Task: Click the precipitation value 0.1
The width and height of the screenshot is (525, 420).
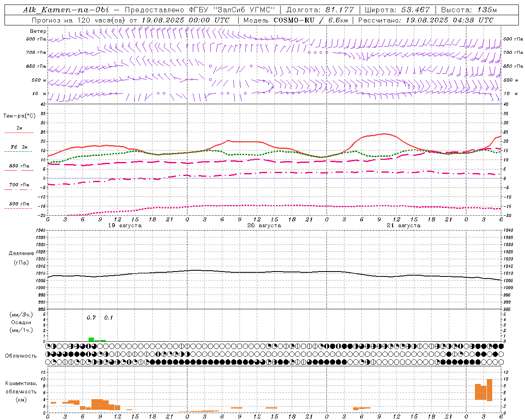Action: pyautogui.click(x=108, y=317)
